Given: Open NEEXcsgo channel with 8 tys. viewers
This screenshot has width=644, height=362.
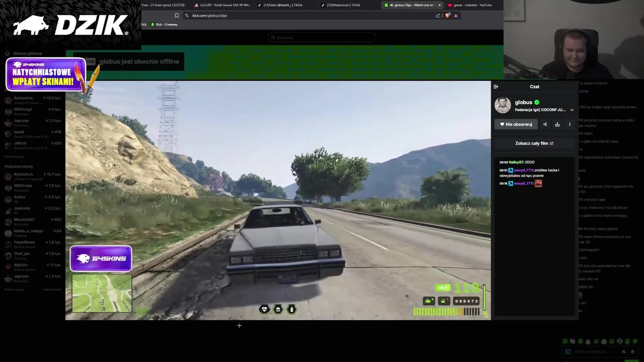Looking at the screenshot, I should coord(33,111).
